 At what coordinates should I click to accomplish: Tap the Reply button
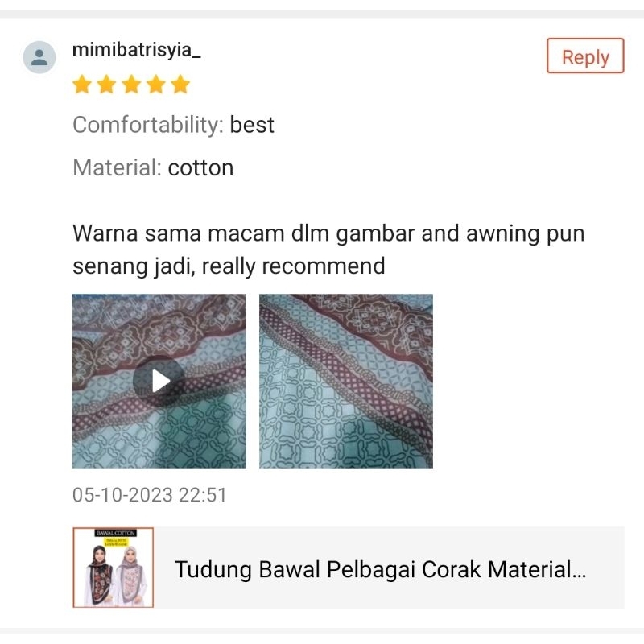click(585, 56)
